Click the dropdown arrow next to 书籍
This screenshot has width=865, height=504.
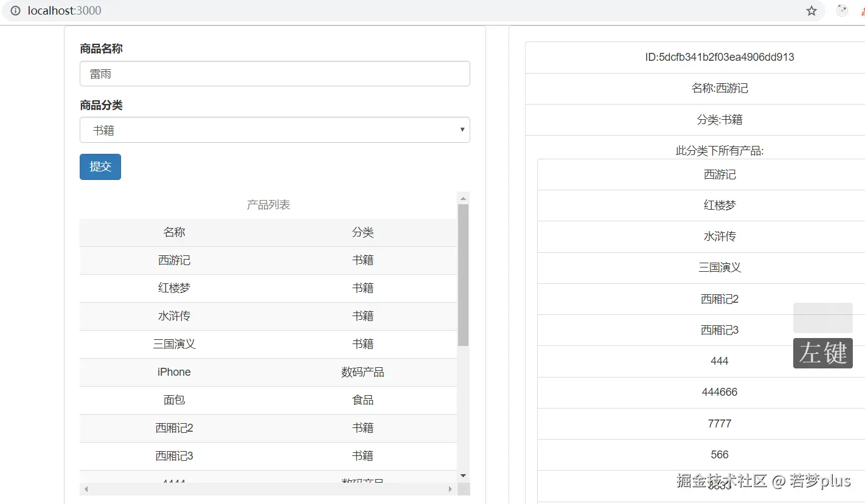click(462, 129)
